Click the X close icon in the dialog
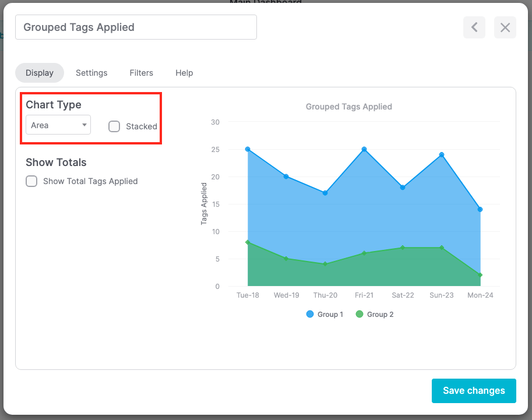Image resolution: width=532 pixels, height=420 pixels. pyautogui.click(x=505, y=27)
